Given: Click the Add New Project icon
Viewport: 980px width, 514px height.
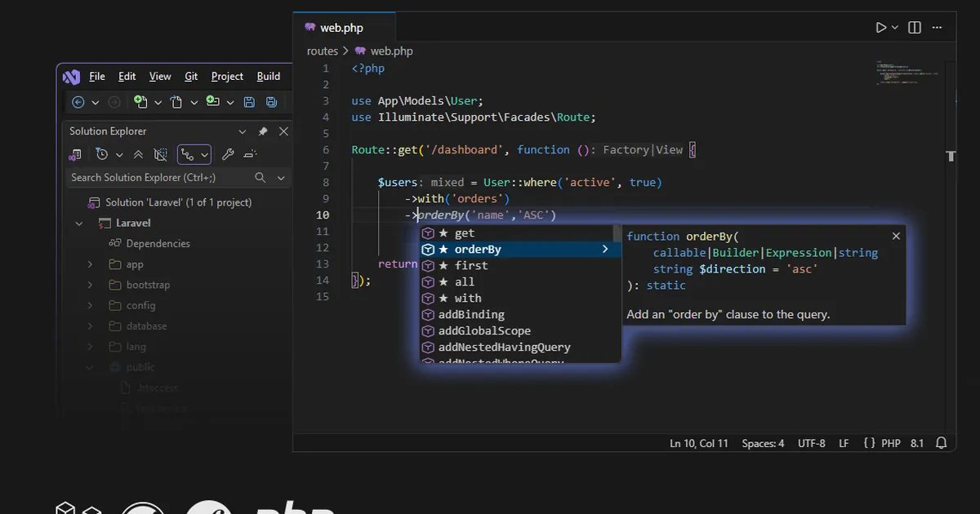Looking at the screenshot, I should coord(212,102).
